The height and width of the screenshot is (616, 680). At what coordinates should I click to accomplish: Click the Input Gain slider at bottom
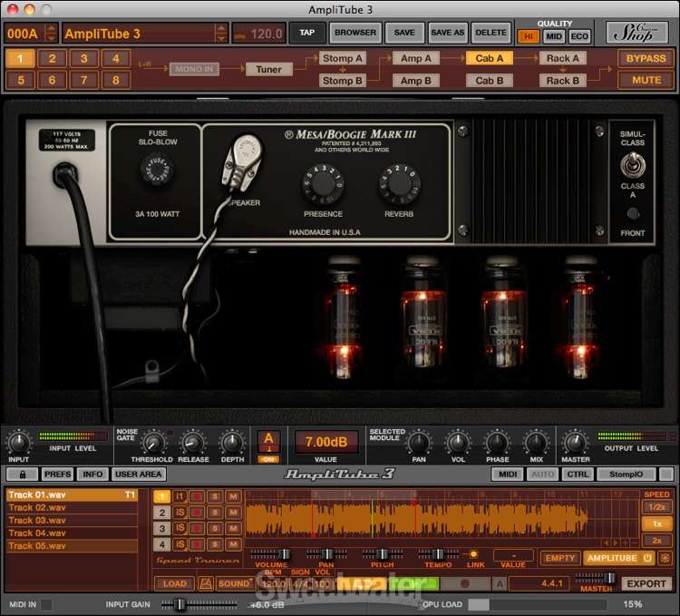pos(180,603)
